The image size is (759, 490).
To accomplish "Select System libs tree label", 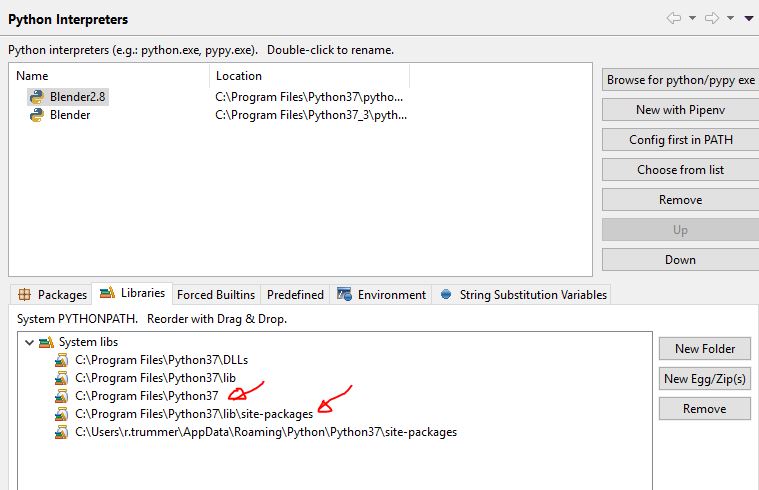I will 89,342.
